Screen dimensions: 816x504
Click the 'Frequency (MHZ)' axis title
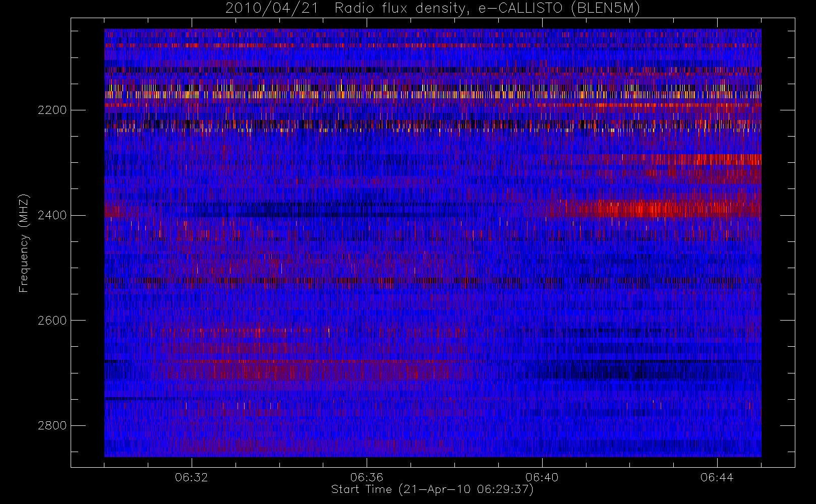click(x=24, y=243)
